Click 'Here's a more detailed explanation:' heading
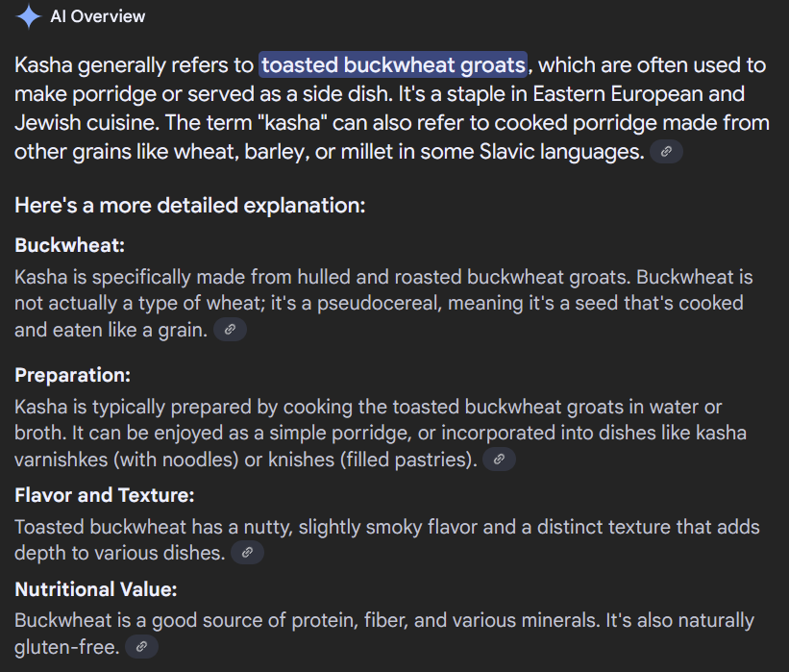The width and height of the screenshot is (789, 672). tap(190, 206)
